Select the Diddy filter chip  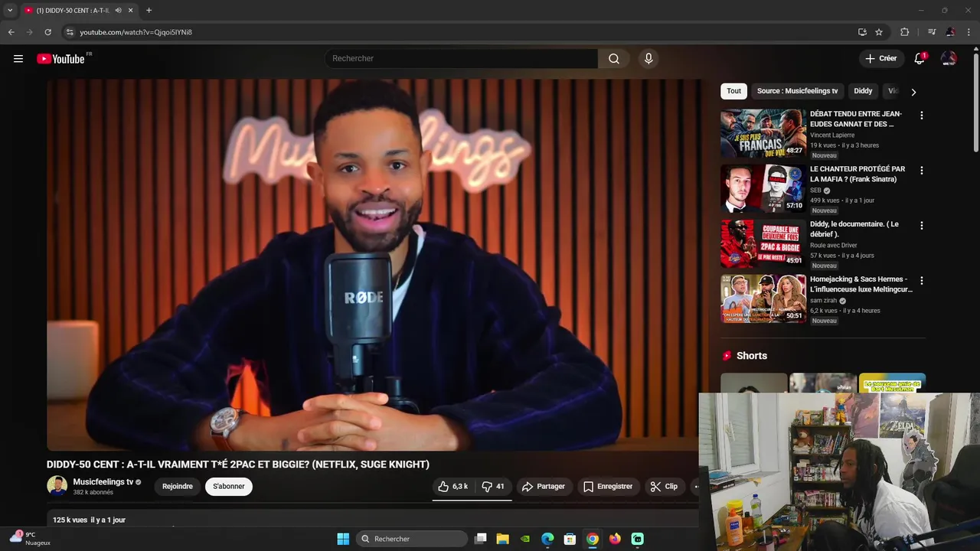coord(863,91)
